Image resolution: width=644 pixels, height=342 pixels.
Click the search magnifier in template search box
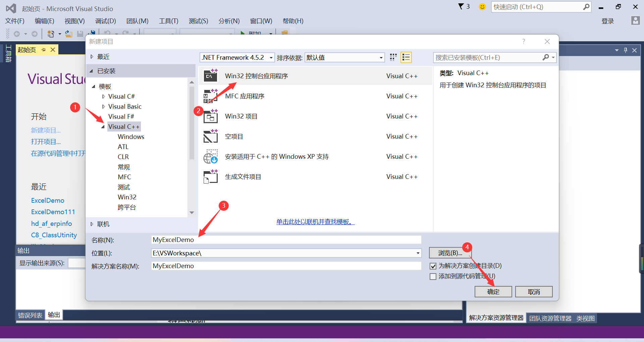pos(546,57)
